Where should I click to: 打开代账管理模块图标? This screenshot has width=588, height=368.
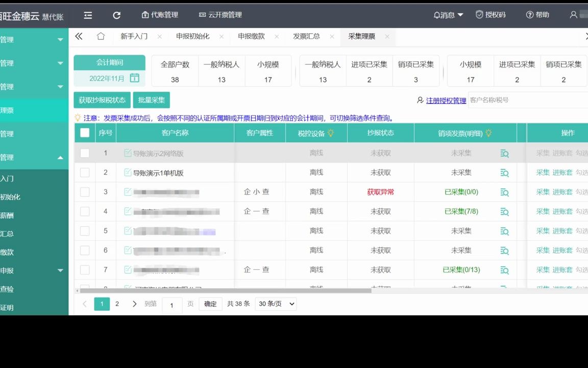coord(145,14)
